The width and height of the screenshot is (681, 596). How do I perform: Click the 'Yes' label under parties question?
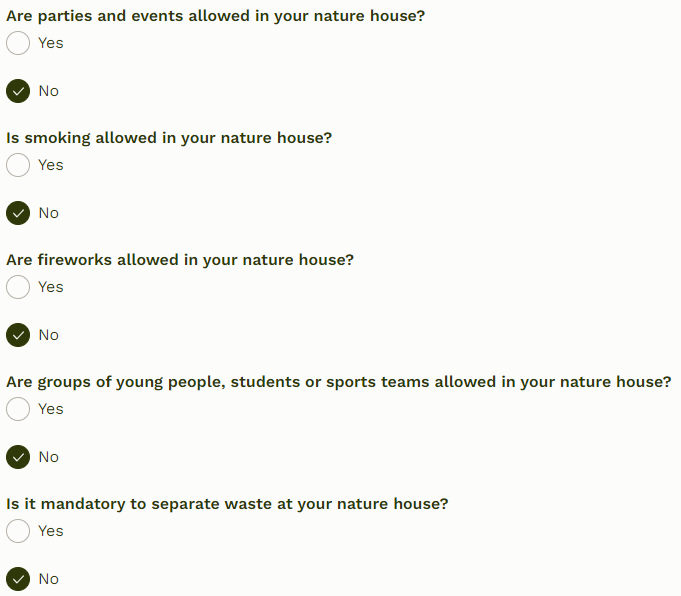pos(51,43)
